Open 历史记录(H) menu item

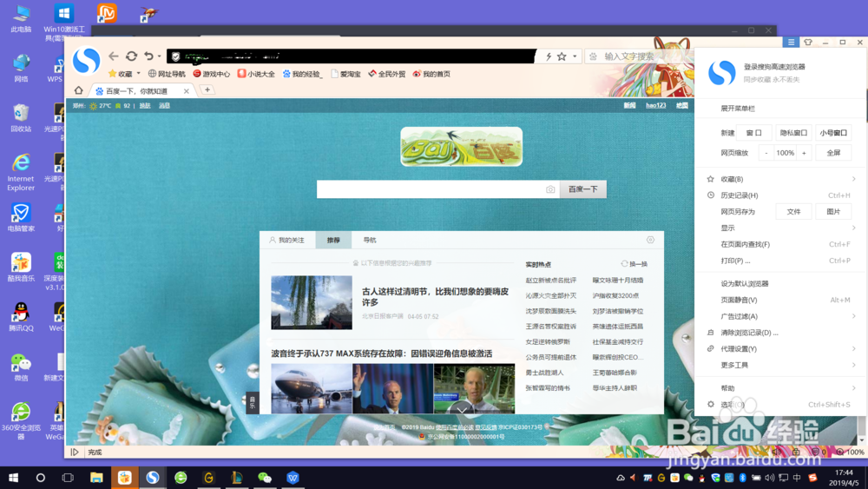780,195
